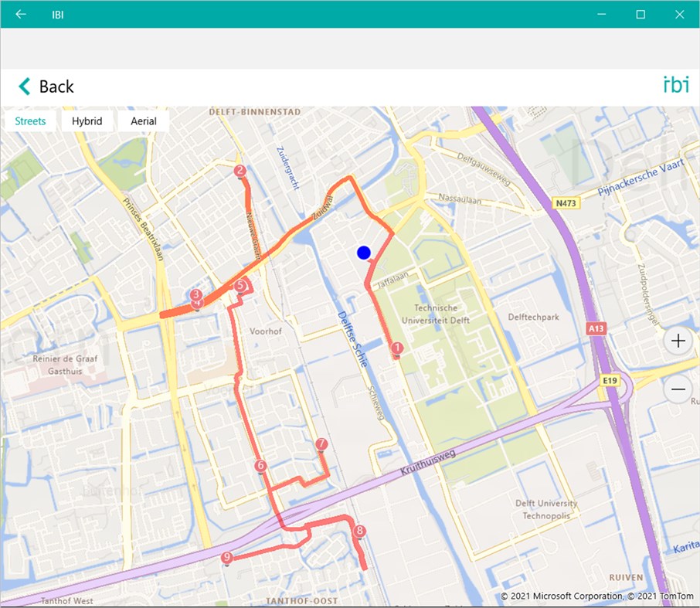Click overlapping markers 3 and 4
This screenshot has height=608, width=700.
(x=195, y=298)
